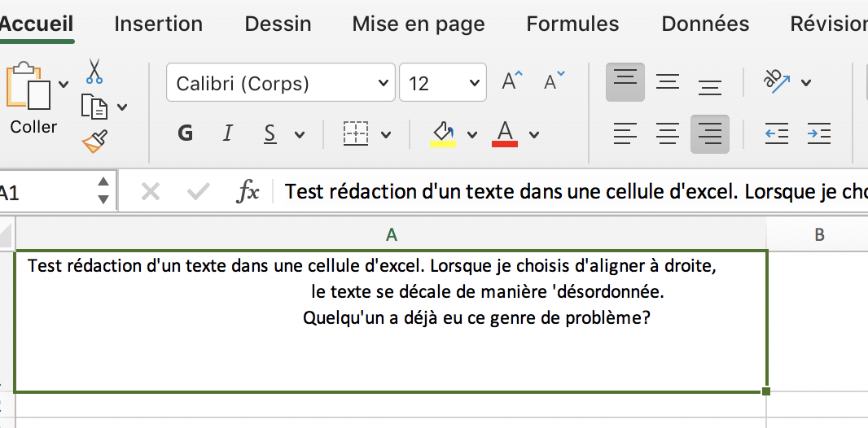The width and height of the screenshot is (868, 428).
Task: Toggle italic with the I button
Action: point(227,133)
